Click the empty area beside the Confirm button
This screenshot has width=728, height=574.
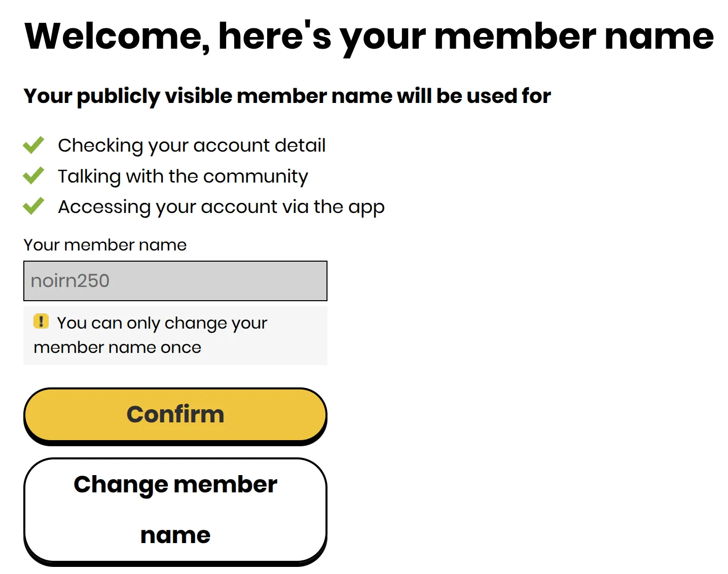coord(456,414)
